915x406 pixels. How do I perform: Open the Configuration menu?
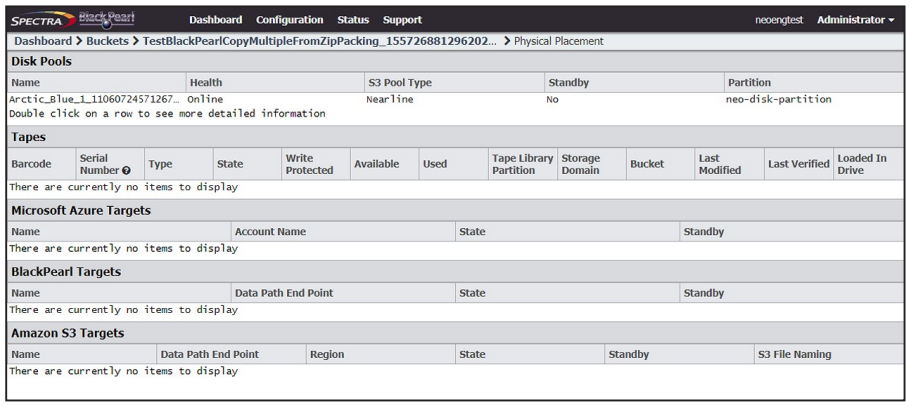[289, 20]
